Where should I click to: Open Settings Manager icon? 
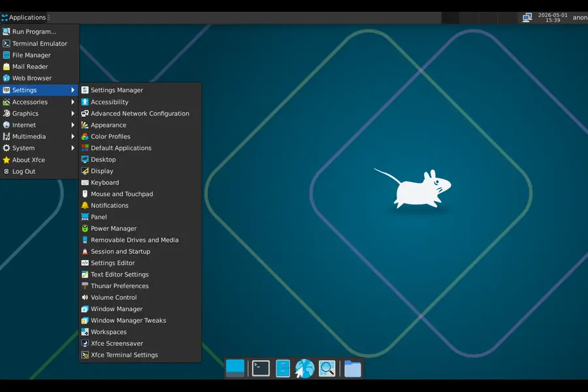[x=85, y=90]
